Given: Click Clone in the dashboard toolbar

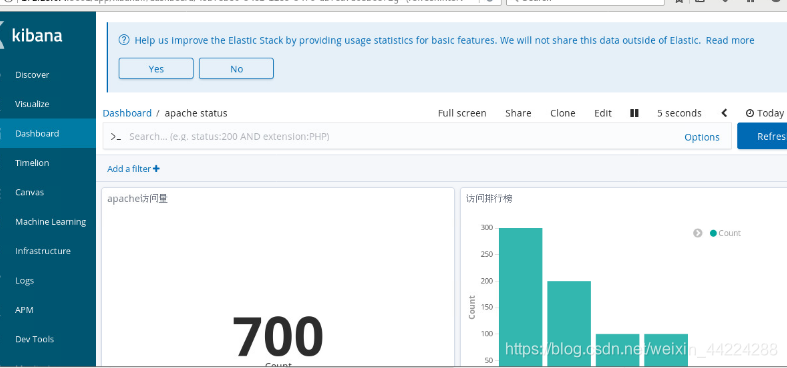Looking at the screenshot, I should click(x=563, y=113).
